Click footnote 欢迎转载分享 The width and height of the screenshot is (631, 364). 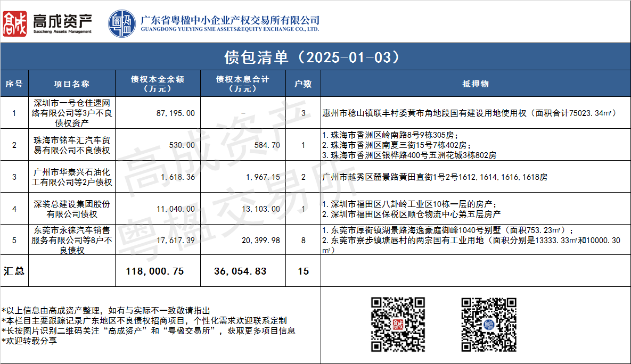pos(31,341)
